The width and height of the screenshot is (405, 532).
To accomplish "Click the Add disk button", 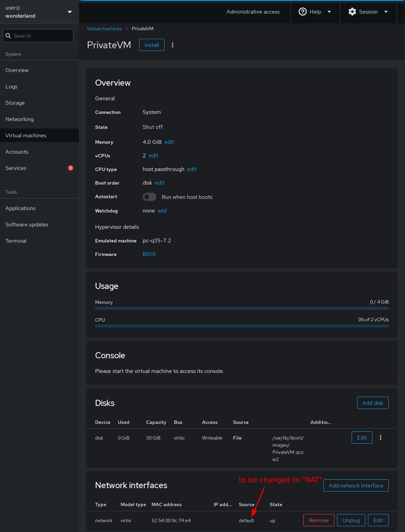I will coord(373,403).
